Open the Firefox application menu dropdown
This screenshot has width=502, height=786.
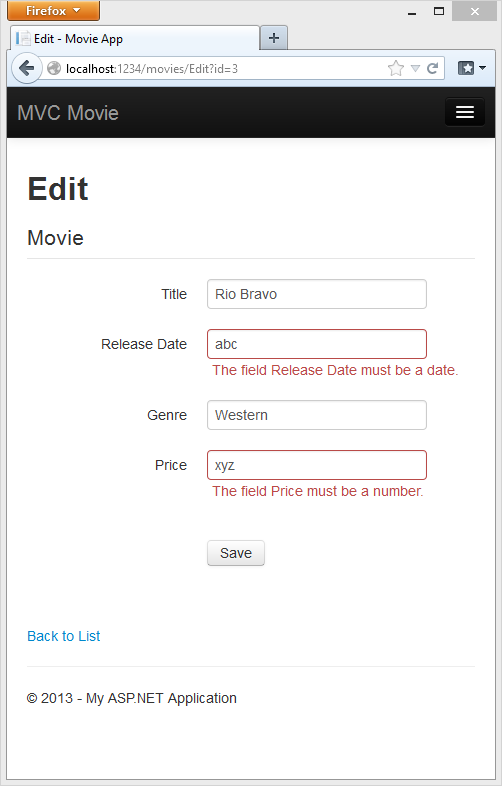click(53, 11)
